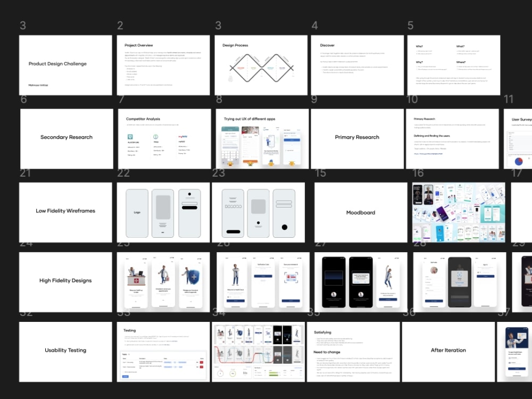Select the Who What Why Where frame
Screen dimensions: 532x399
[x=454, y=65]
